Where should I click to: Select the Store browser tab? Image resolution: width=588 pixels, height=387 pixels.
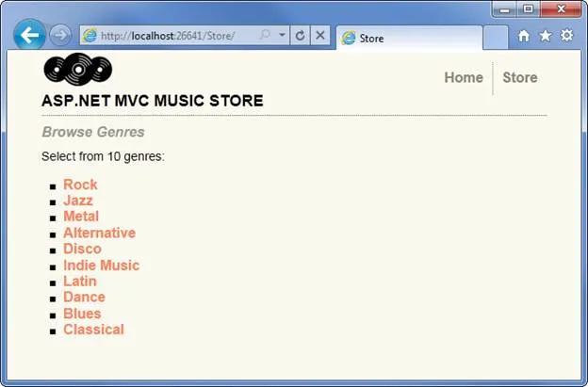(x=410, y=38)
